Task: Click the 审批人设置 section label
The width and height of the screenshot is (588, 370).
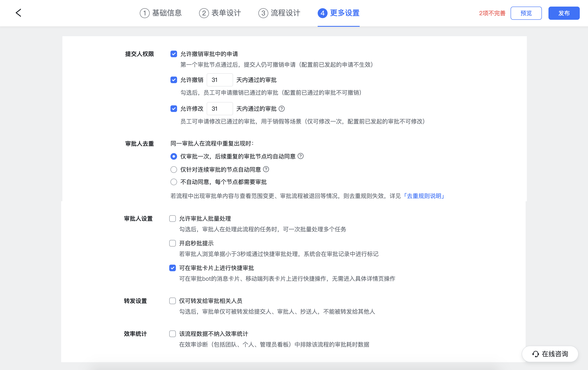Action: (x=138, y=219)
